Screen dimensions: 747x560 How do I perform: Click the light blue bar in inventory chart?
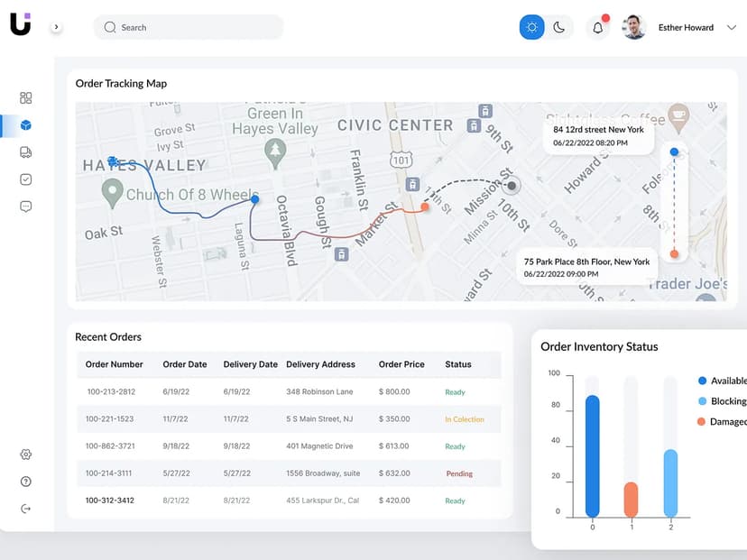click(670, 483)
